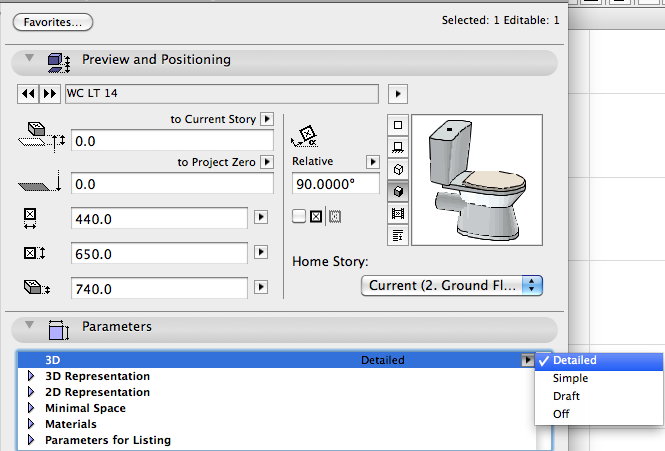Edit the WC LT 14 object name field
Viewport: 665px width, 451px height.
coord(222,94)
